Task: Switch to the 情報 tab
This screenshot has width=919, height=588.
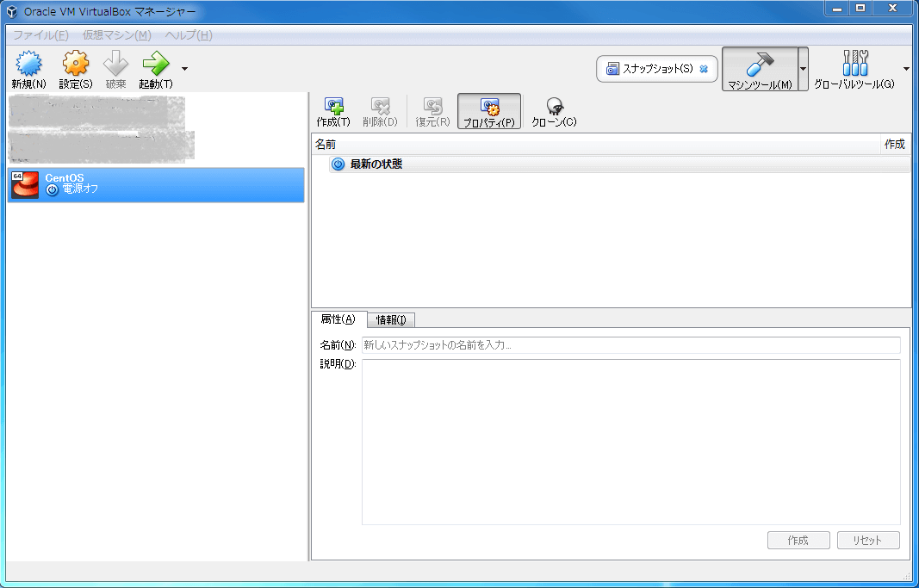Action: tap(390, 319)
